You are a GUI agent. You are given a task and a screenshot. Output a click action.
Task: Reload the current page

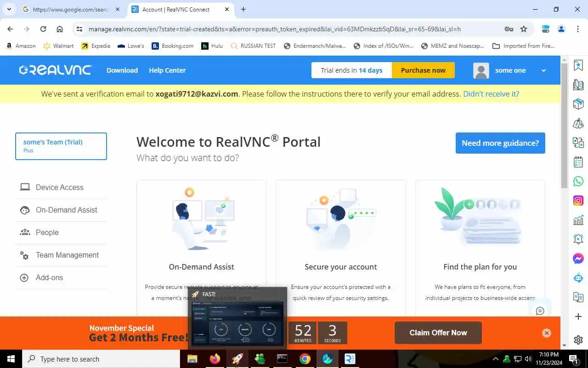[x=43, y=29]
